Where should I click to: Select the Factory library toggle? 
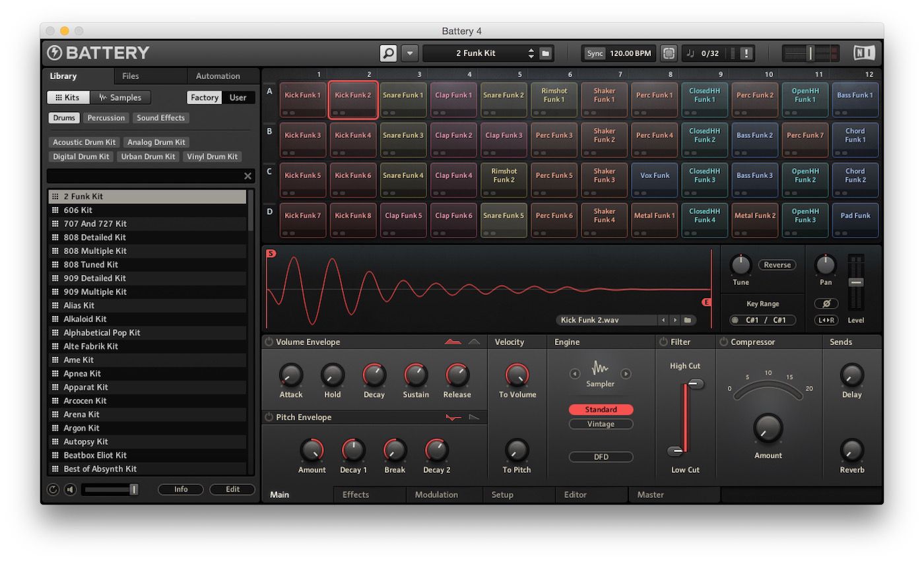[x=204, y=98]
